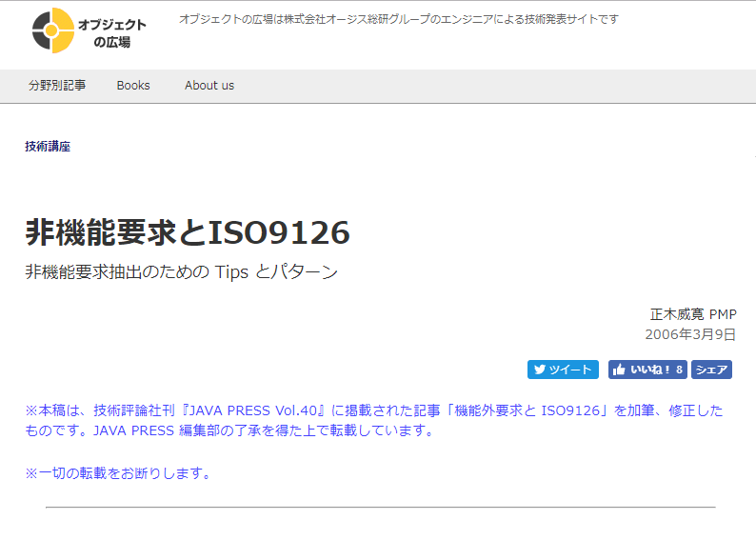The image size is (756, 540).
Task: Follow the 技術講座 category link
Action: 48,146
